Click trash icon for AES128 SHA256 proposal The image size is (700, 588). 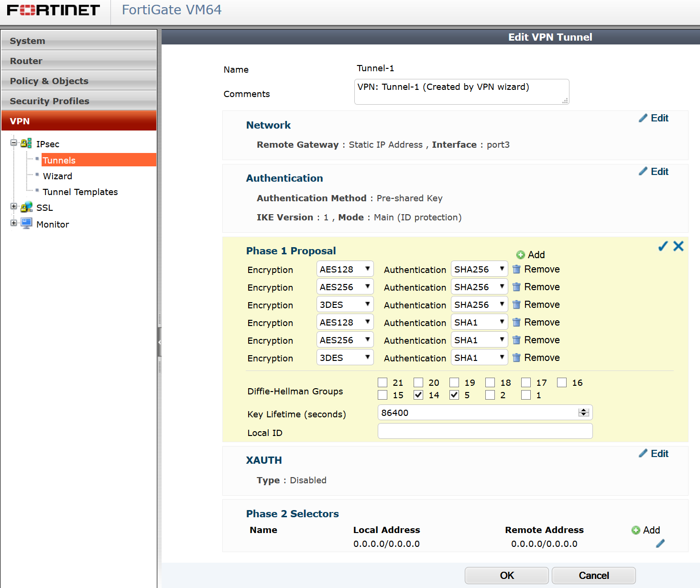pyautogui.click(x=516, y=269)
